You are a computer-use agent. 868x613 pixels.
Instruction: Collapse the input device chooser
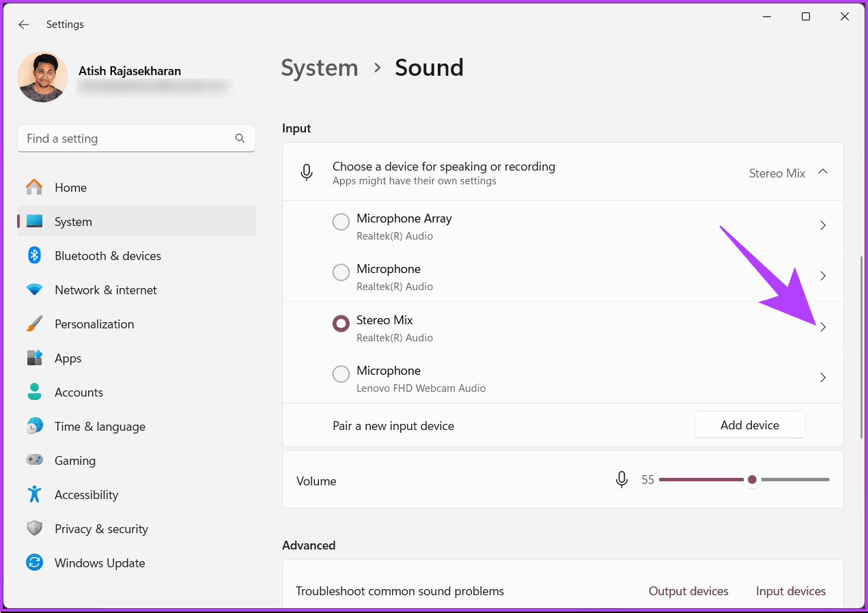coord(823,172)
